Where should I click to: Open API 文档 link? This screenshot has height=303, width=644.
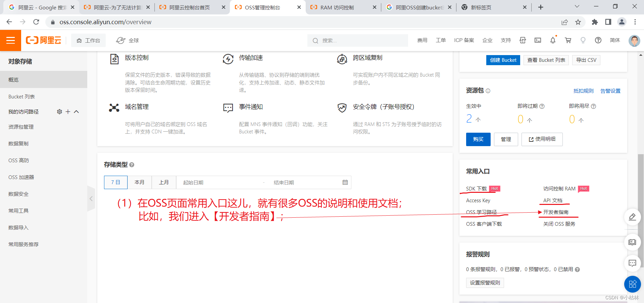[553, 201]
